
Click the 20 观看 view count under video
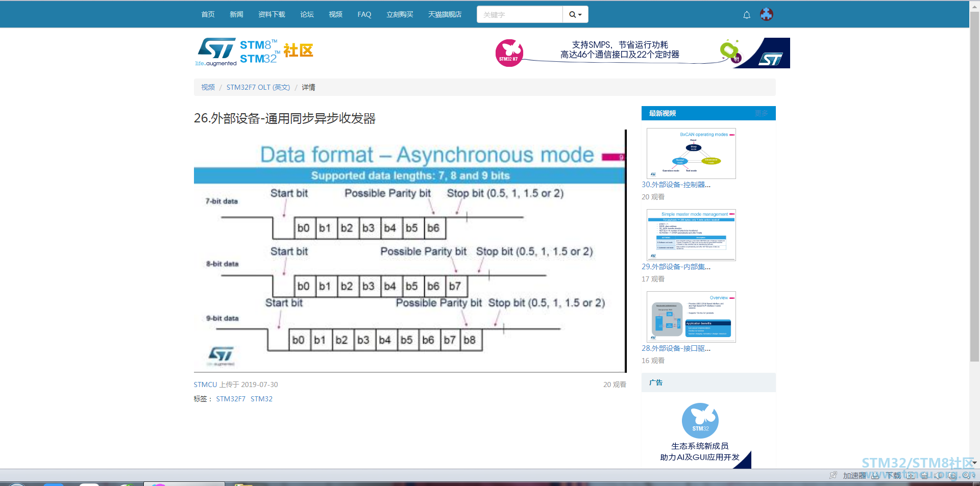[x=615, y=385]
